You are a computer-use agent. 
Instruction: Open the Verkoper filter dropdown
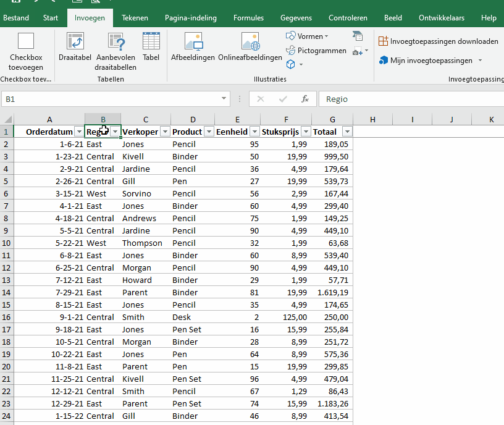click(x=165, y=132)
